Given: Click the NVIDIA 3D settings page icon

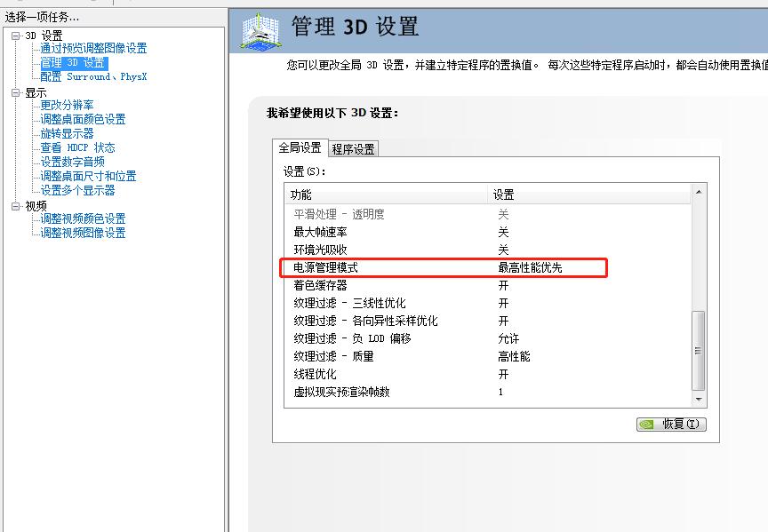Looking at the screenshot, I should click(x=260, y=28).
